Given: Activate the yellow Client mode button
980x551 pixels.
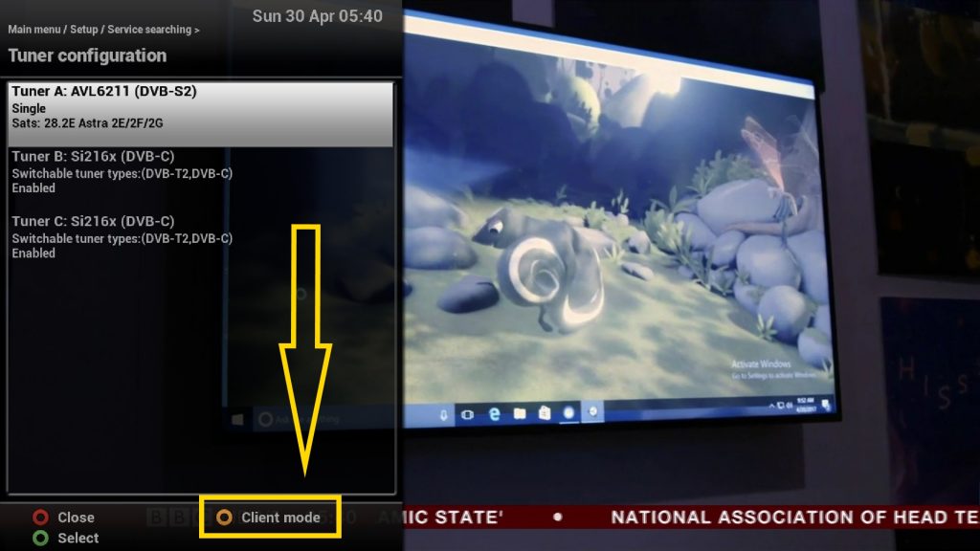Looking at the screenshot, I should click(269, 518).
